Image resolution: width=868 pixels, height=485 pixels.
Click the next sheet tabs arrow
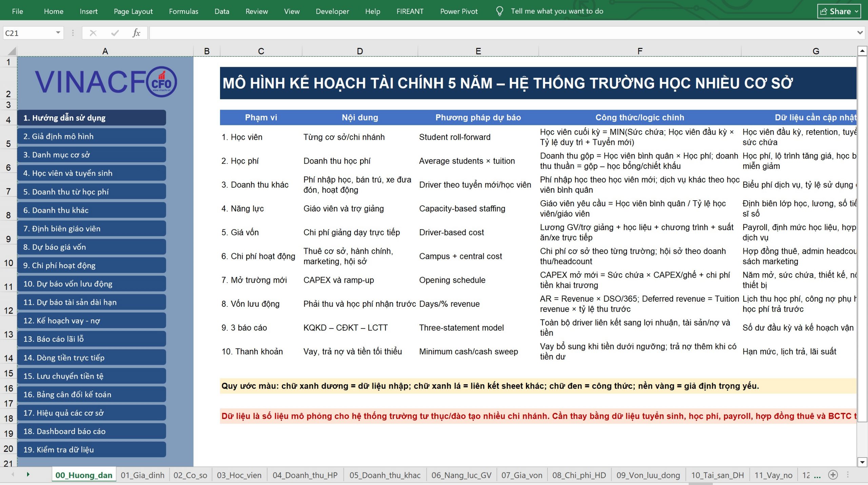28,474
